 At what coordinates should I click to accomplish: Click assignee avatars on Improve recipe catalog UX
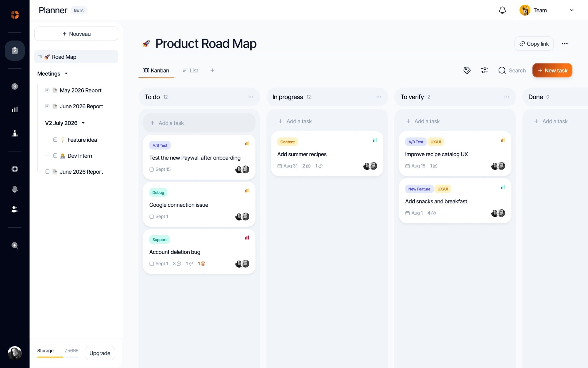[498, 166]
